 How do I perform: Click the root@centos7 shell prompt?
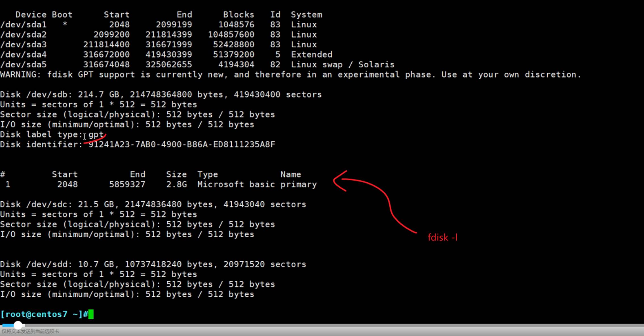pos(44,314)
